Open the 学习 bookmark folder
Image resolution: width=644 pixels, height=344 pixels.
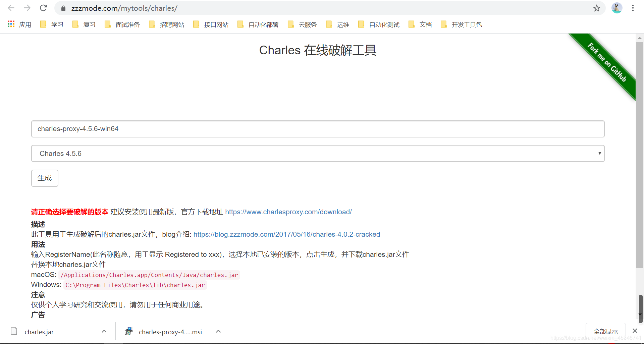point(52,24)
